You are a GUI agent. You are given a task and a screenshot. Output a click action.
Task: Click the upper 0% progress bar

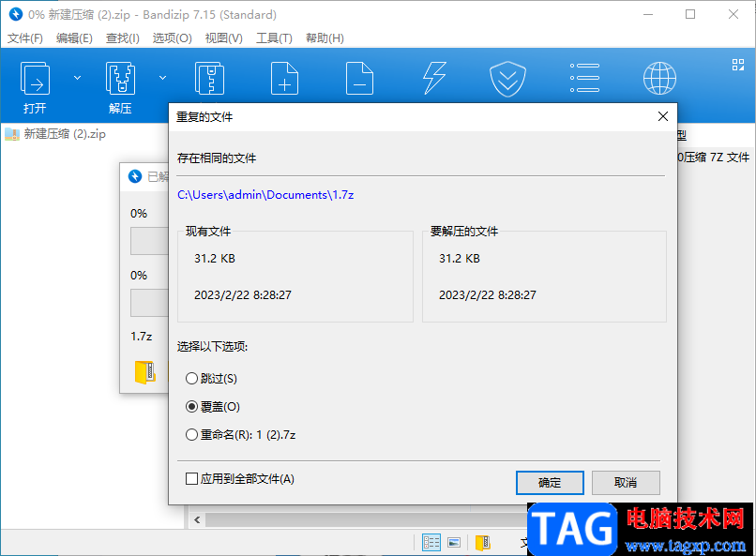point(149,241)
